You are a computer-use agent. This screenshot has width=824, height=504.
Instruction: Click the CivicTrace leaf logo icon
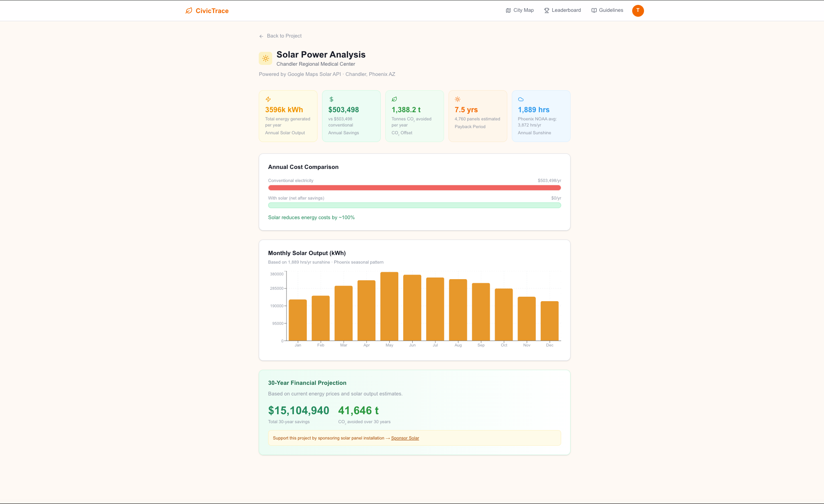[189, 11]
